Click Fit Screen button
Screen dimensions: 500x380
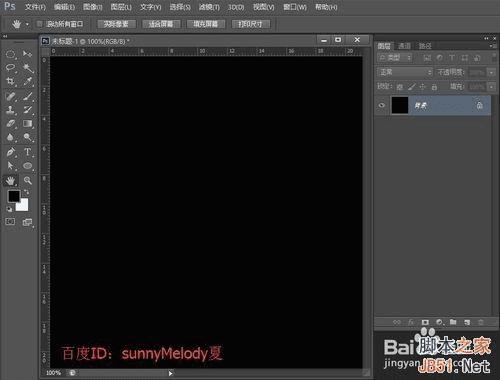pyautogui.click(x=161, y=24)
